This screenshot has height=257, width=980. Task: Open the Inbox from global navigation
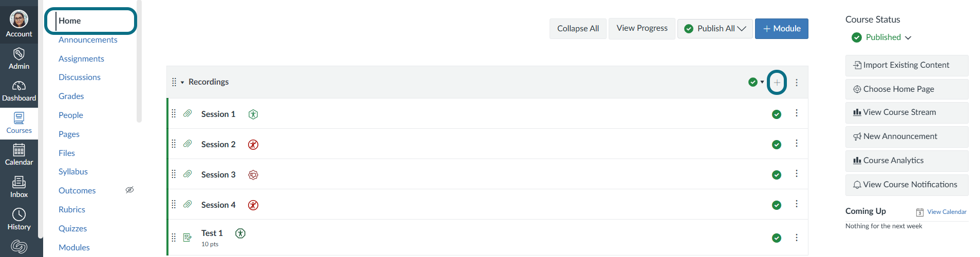point(19,187)
